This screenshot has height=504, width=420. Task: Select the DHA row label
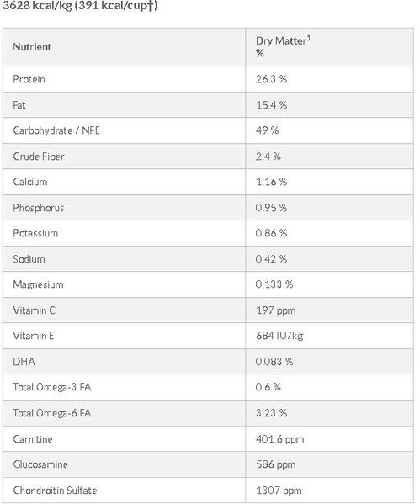click(24, 362)
